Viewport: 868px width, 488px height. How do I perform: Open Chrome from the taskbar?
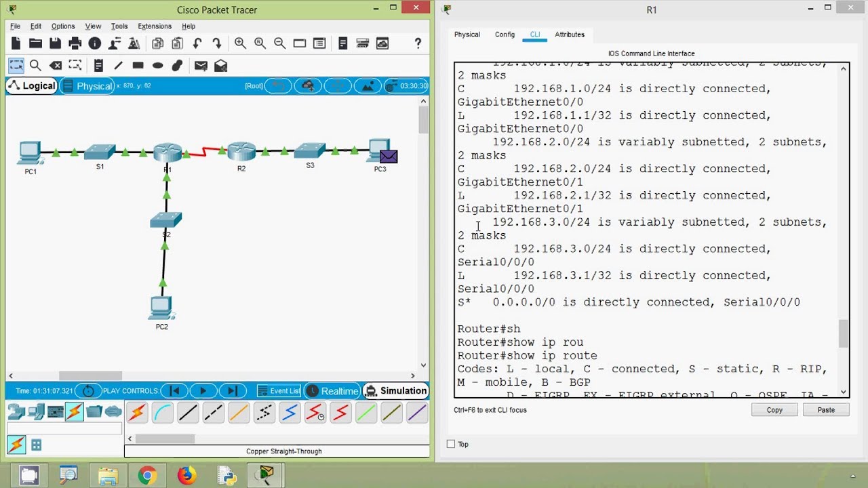tap(146, 476)
